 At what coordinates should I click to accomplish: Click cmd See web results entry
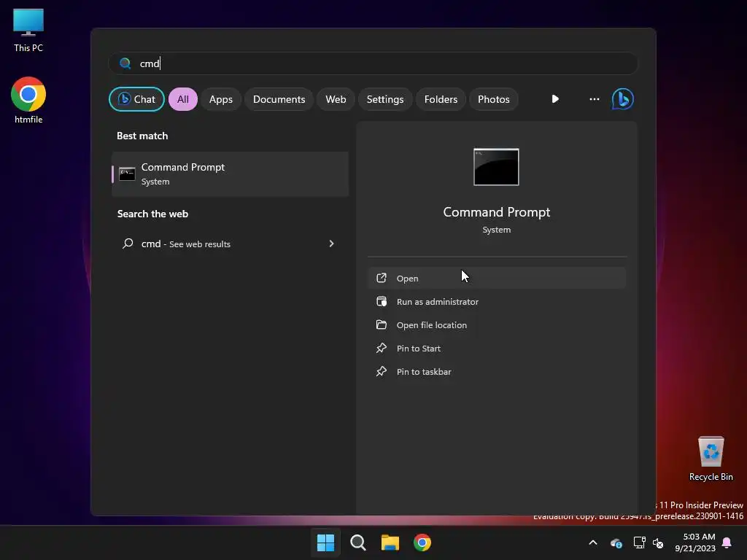click(230, 244)
